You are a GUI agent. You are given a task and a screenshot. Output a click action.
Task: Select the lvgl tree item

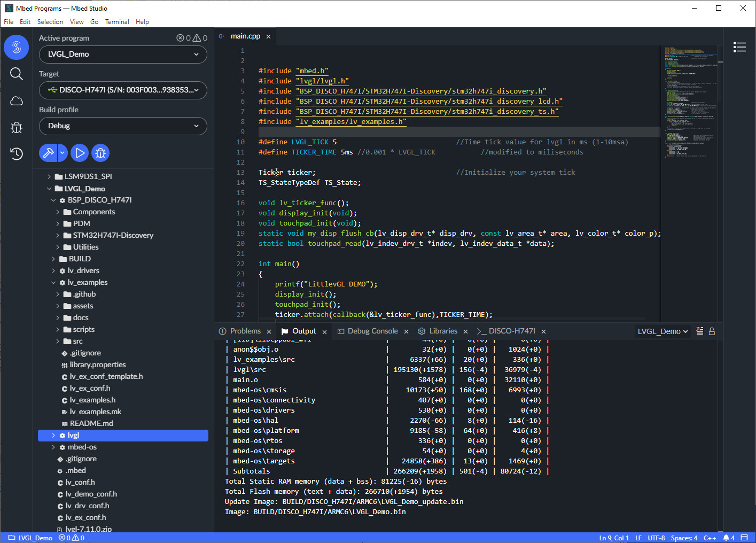tap(123, 435)
